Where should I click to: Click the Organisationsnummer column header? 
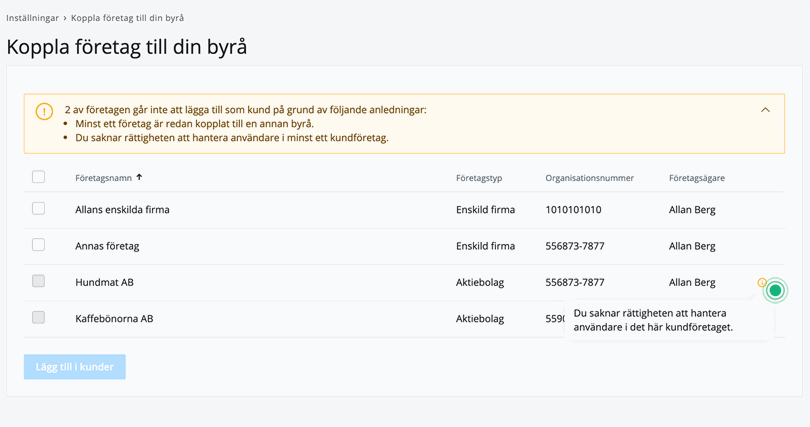point(589,178)
